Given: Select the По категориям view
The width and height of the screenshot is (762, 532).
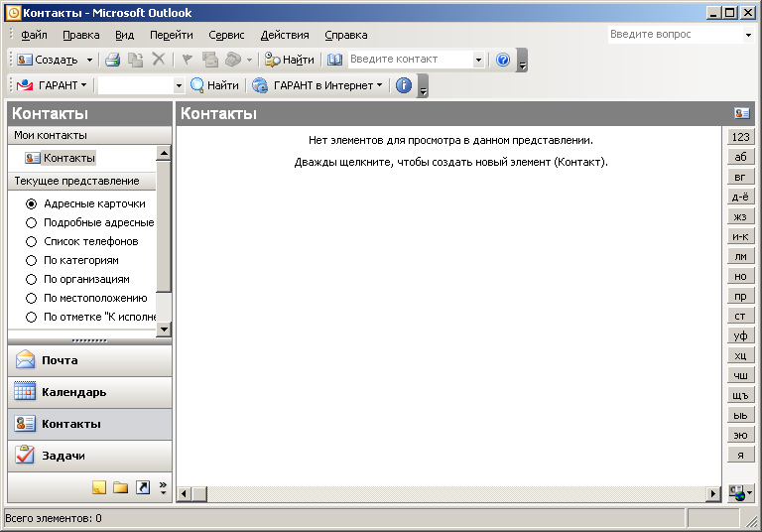Looking at the screenshot, I should click(x=71, y=261).
